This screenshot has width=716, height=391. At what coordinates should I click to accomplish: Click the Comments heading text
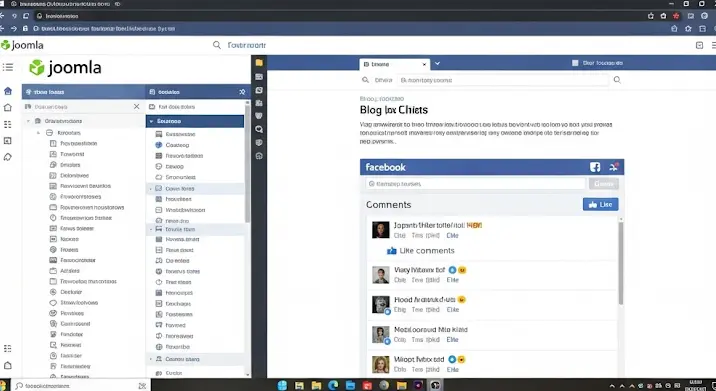pyautogui.click(x=389, y=205)
